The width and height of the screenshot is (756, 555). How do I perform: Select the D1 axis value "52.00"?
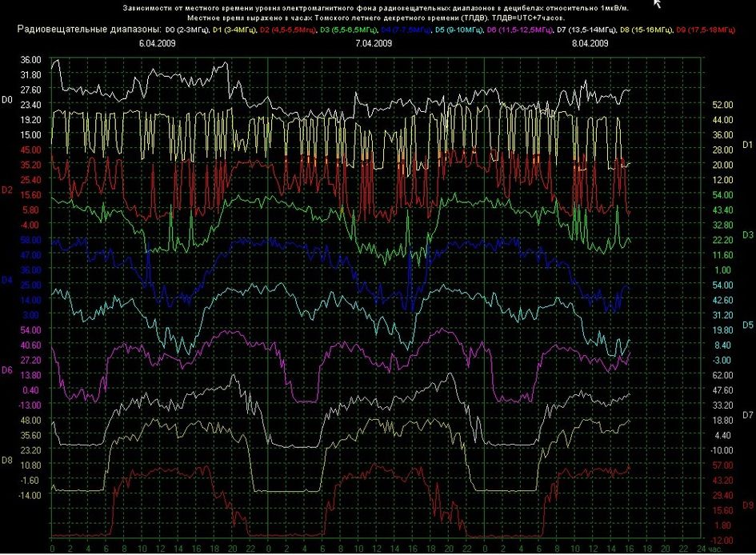[x=722, y=105]
